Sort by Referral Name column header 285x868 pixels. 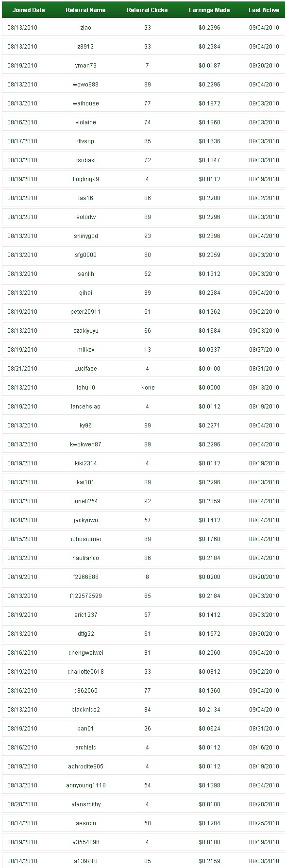(x=85, y=10)
